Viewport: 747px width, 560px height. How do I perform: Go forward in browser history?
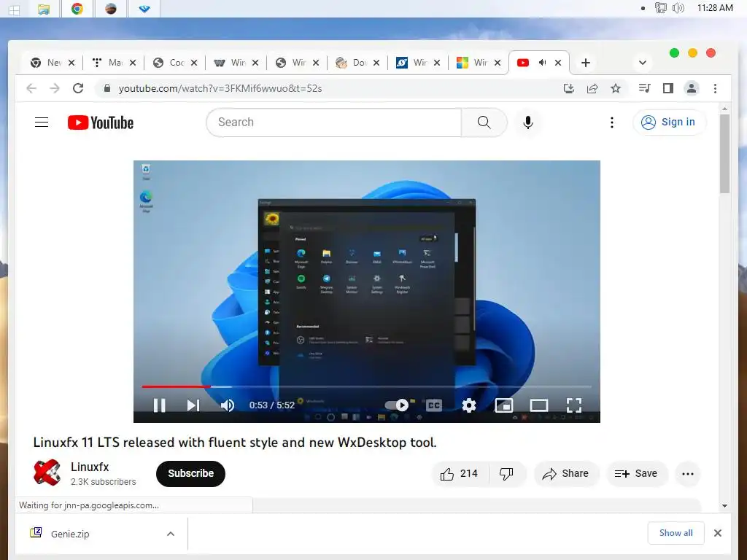point(54,88)
